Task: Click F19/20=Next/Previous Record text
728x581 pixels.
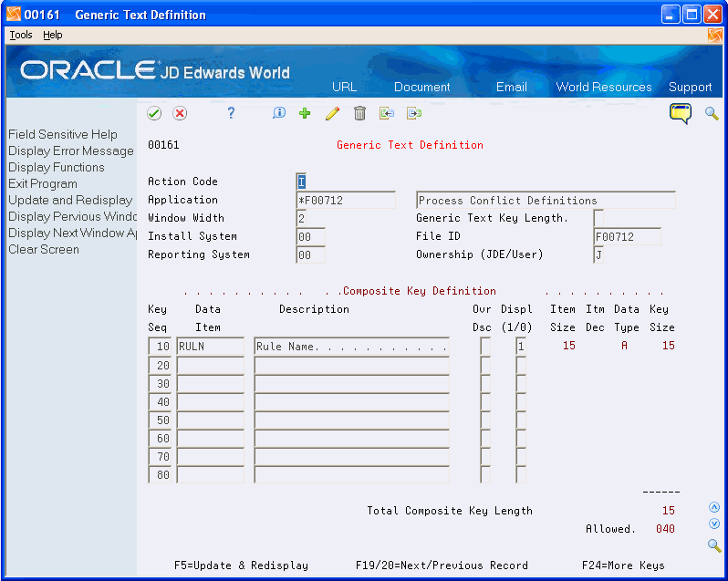Action: [x=442, y=565]
